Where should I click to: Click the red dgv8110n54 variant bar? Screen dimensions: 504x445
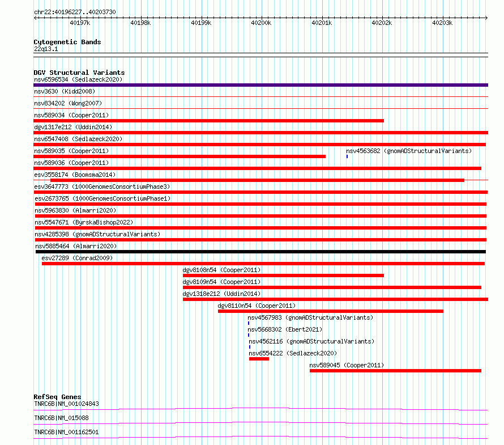[330, 311]
